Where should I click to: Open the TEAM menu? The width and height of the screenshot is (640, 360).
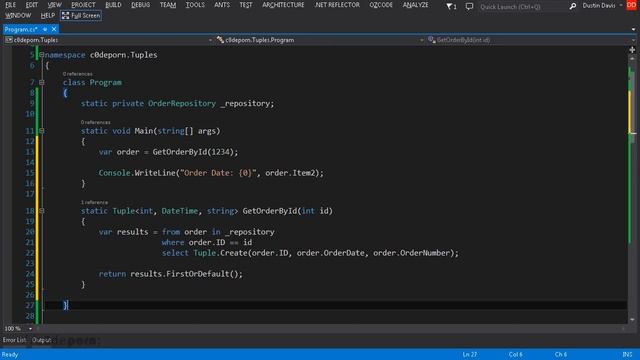click(x=168, y=5)
